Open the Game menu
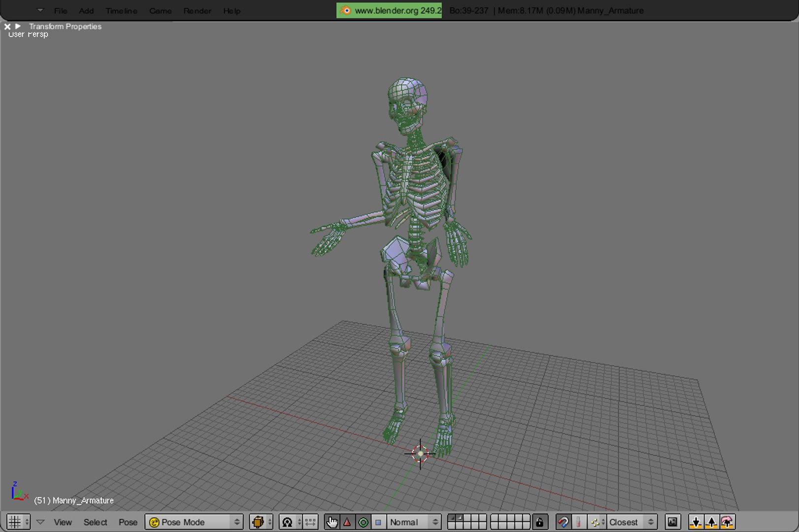Image resolution: width=799 pixels, height=532 pixels. point(161,10)
